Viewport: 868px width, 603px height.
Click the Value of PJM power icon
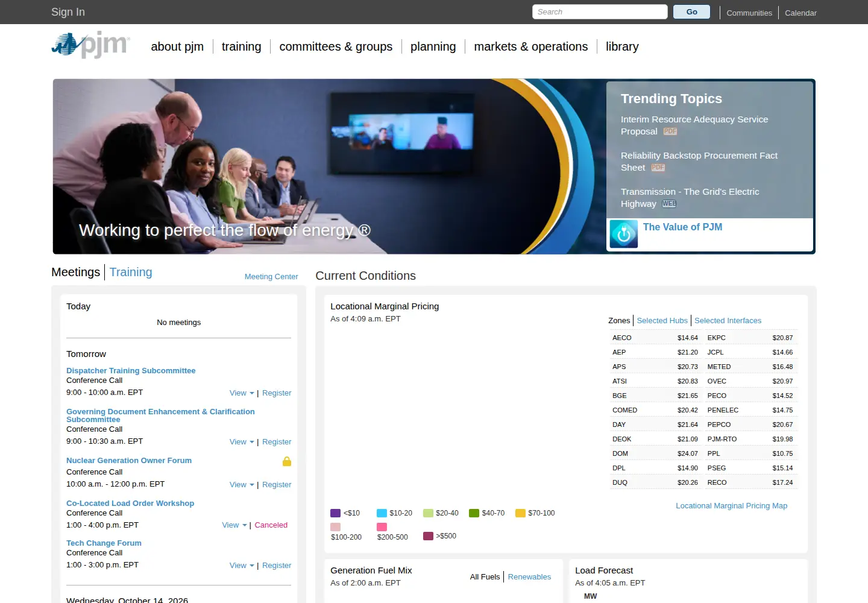tap(624, 234)
